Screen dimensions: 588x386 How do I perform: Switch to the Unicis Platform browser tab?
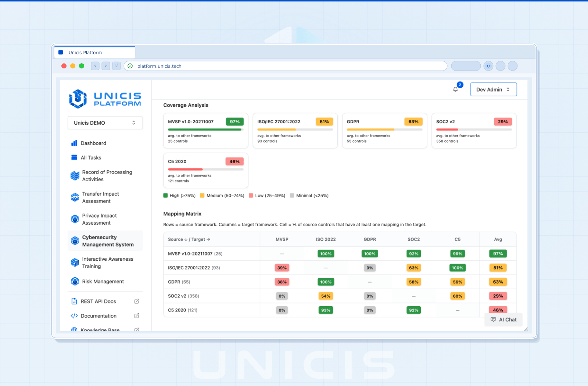click(x=95, y=53)
